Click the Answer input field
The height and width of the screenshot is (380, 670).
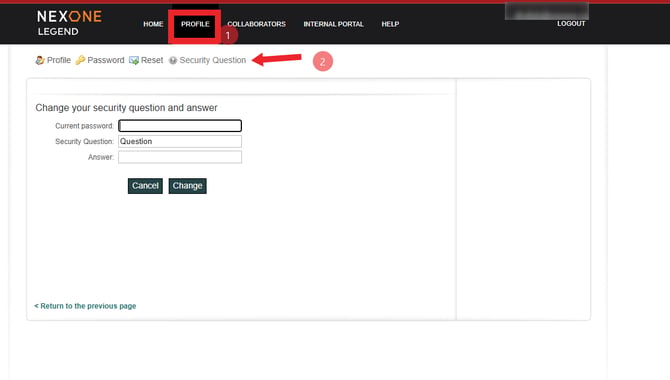[x=180, y=157]
